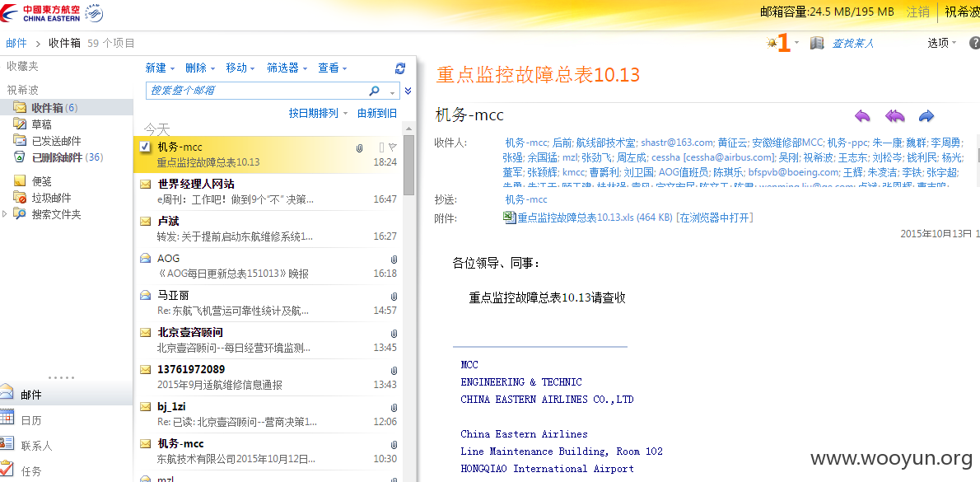Viewport: 980px width, 482px height.
Task: Click the message list scrollbar thumb
Action: (x=408, y=165)
